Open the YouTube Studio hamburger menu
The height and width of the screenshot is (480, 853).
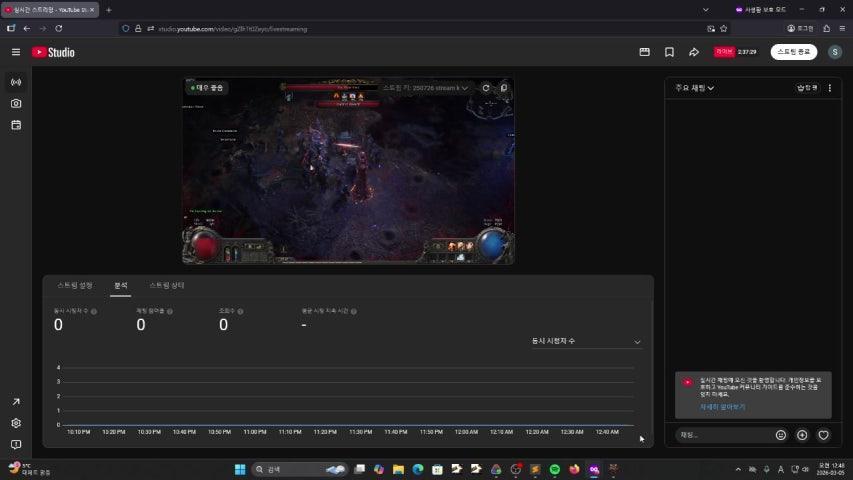tap(16, 52)
